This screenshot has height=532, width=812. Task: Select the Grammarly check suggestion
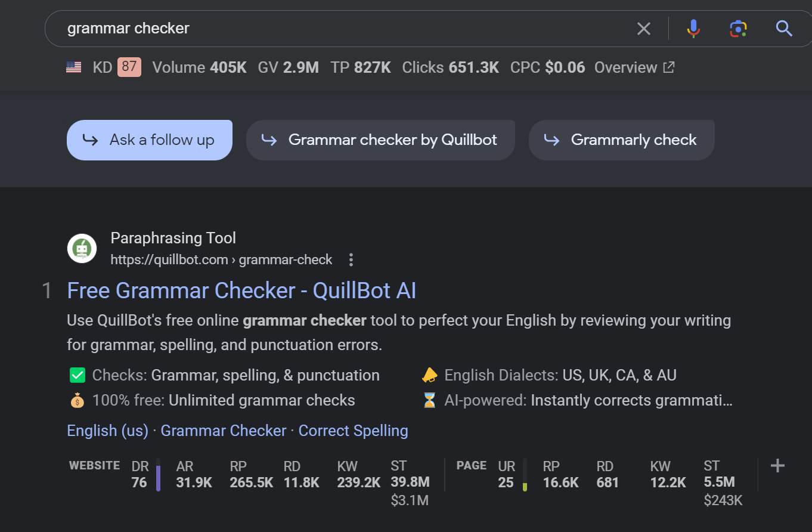pos(621,140)
